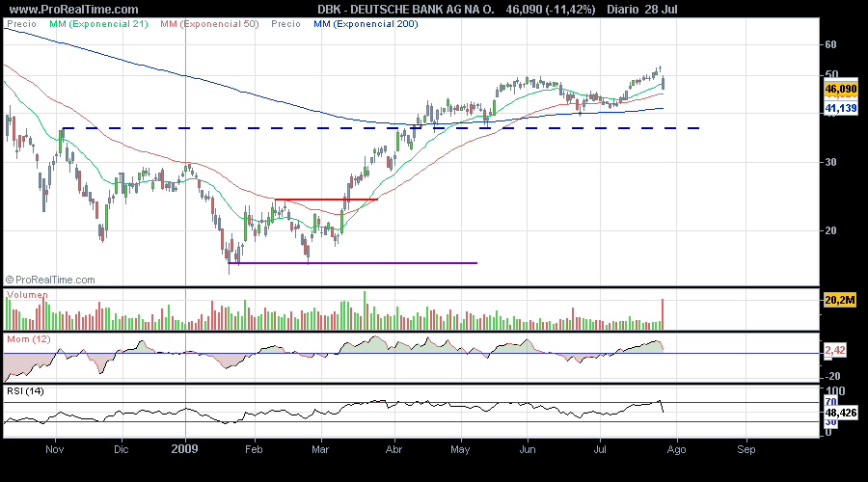Select the RSI (14) indicator label

25,391
